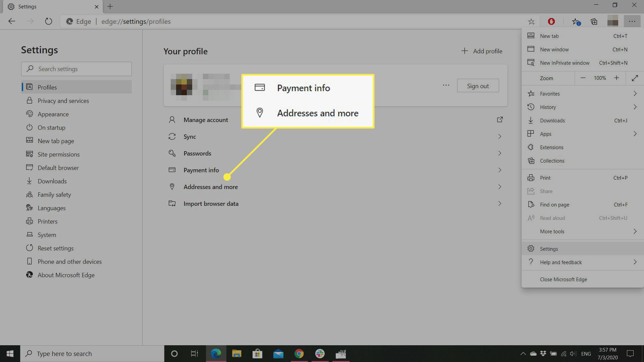Screen dimensions: 644x362
Task: Choose New InPrivate window menu entry
Action: click(x=565, y=63)
